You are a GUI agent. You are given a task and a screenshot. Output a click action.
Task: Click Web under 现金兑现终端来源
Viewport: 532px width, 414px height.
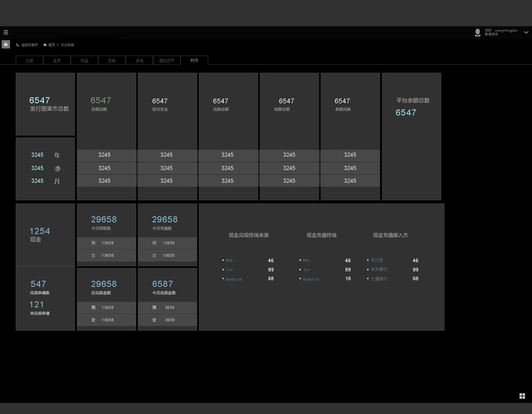point(229,261)
